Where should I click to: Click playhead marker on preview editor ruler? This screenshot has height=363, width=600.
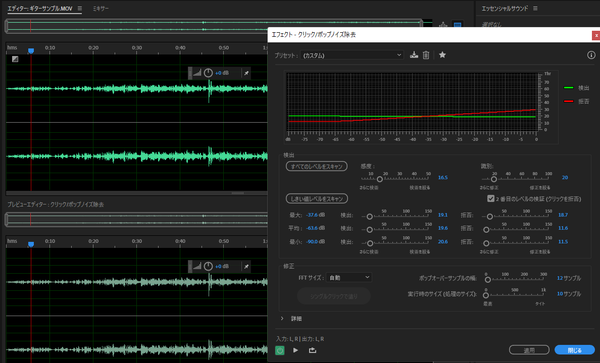(31, 244)
